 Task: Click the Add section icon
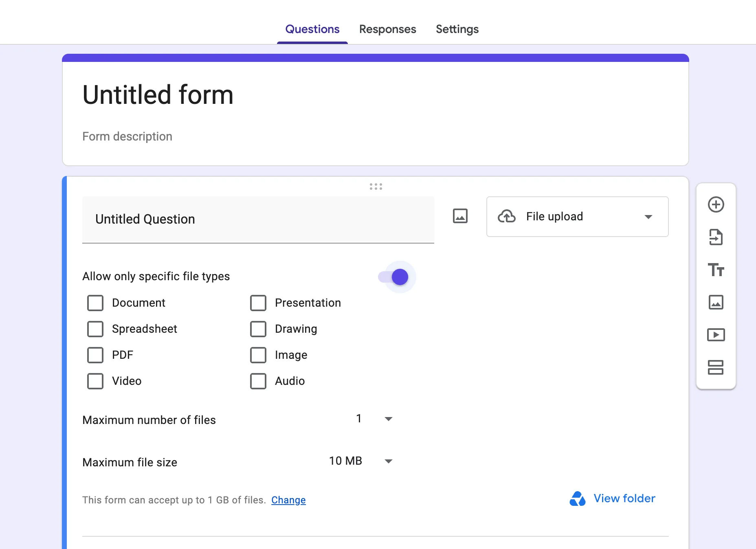716,367
